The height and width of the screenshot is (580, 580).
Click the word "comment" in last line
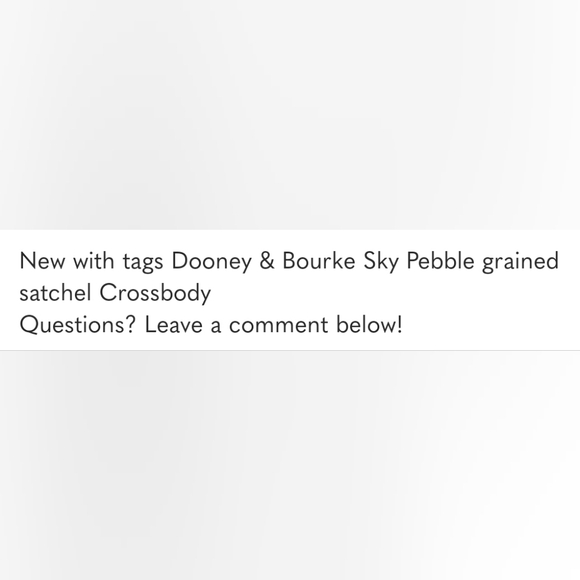point(279,326)
